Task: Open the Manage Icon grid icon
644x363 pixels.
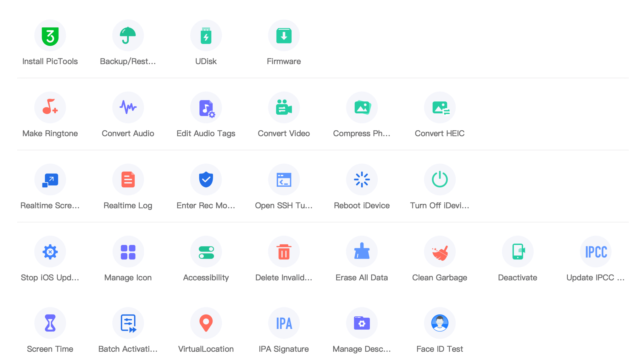Action: (128, 252)
